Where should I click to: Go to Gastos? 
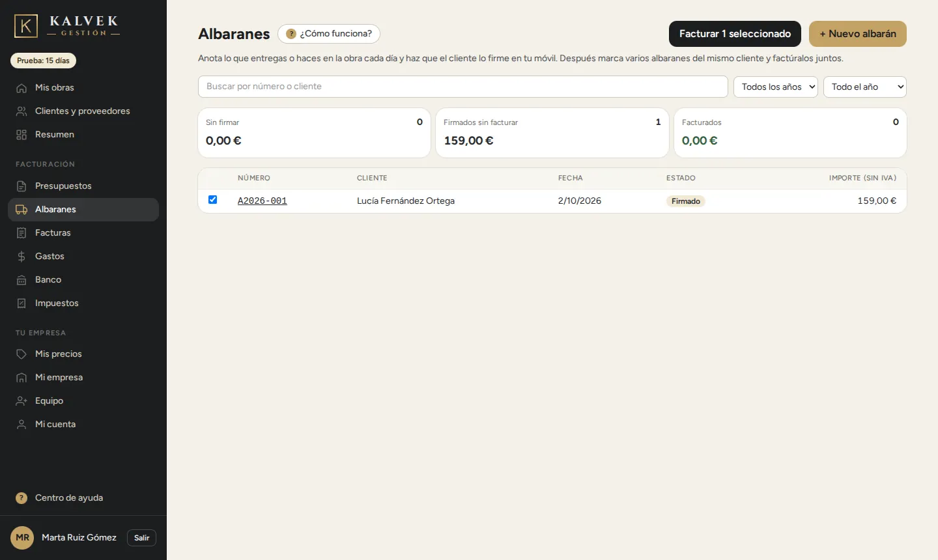click(x=83, y=256)
